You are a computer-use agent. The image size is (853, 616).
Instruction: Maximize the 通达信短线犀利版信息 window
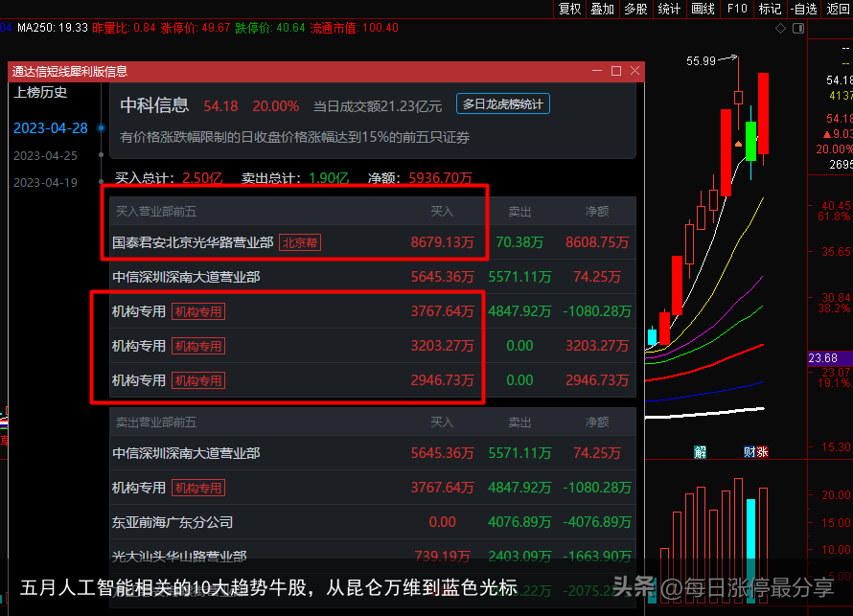pos(616,71)
